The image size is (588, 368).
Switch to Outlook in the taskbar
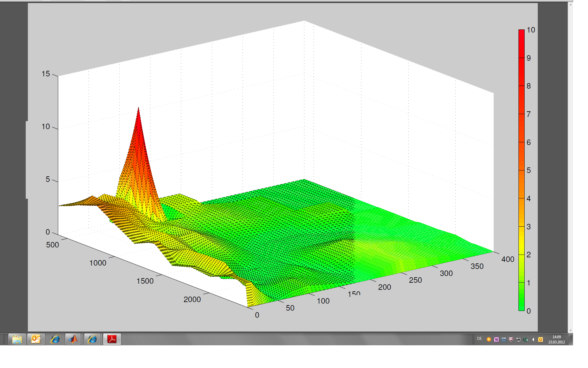pyautogui.click(x=36, y=339)
